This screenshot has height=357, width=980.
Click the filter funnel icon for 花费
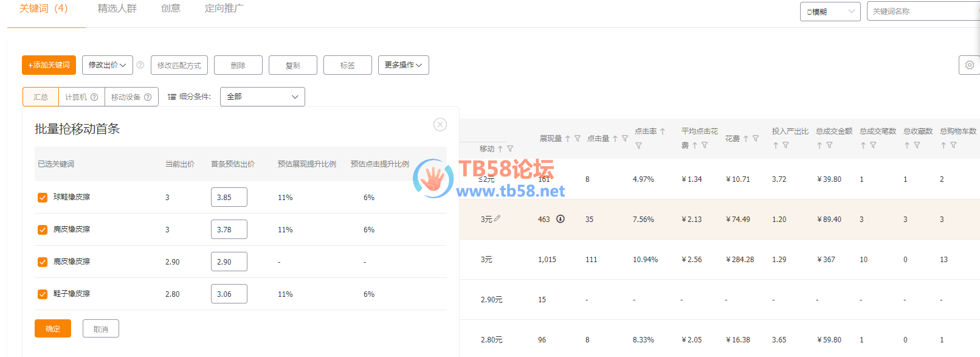pos(756,139)
